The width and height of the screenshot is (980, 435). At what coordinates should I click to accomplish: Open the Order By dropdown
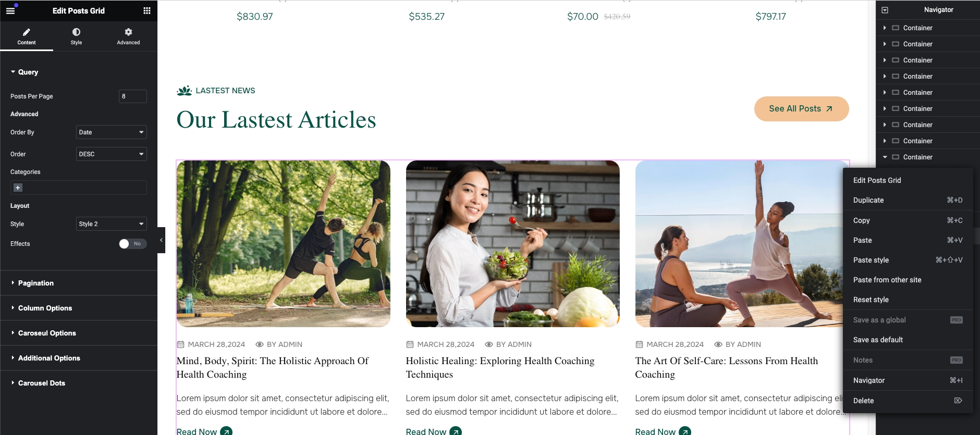[111, 132]
